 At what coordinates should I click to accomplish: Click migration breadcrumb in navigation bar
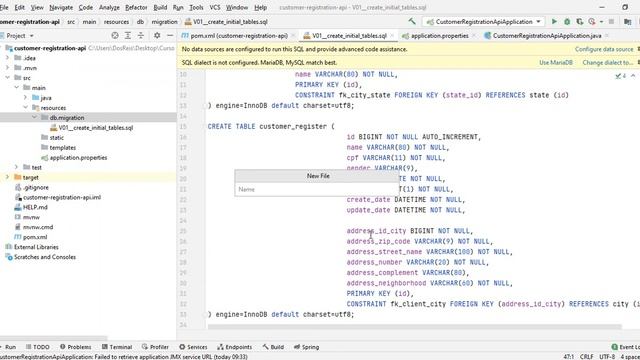[164, 22]
